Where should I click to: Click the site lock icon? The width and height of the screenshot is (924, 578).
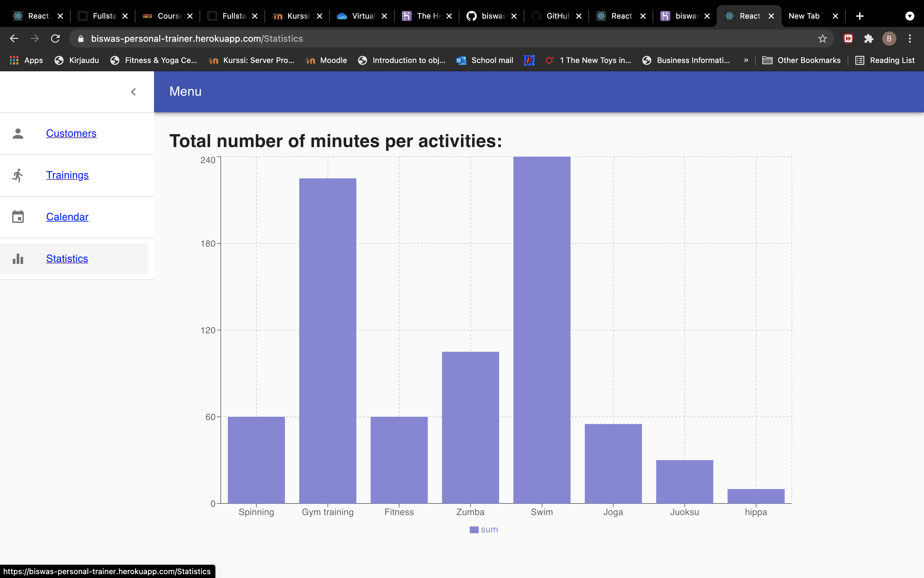click(x=81, y=39)
